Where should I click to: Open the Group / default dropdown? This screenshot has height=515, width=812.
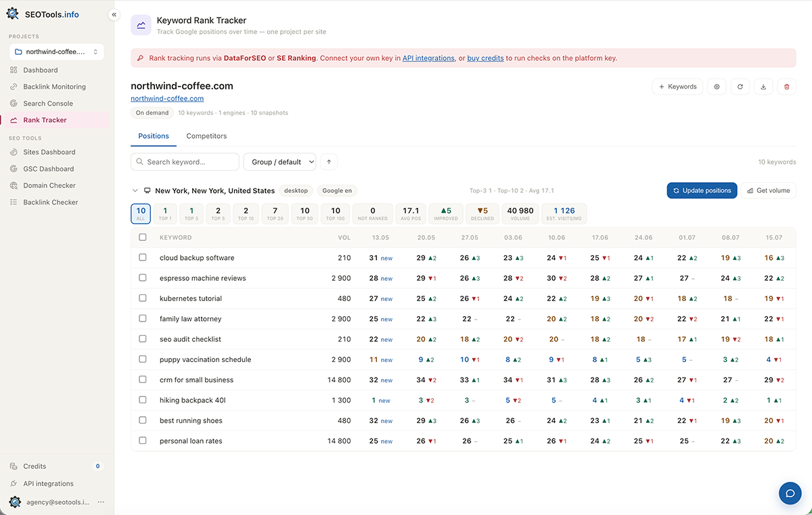coord(280,162)
